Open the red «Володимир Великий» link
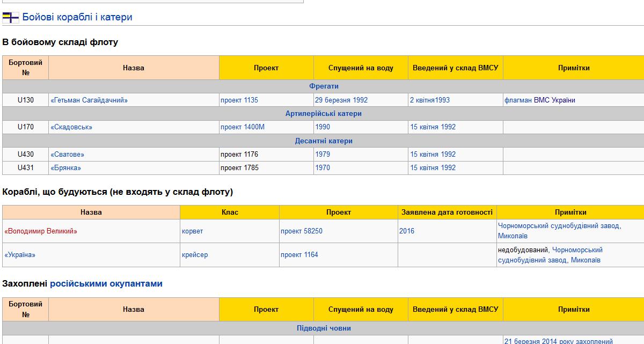This screenshot has width=644, height=344. [x=41, y=231]
